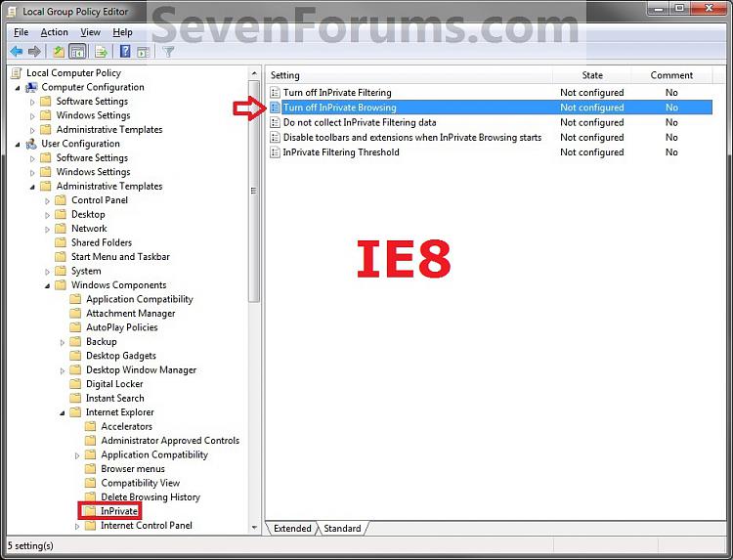Collapse the Windows Components node
This screenshot has width=733, height=560.
[47, 286]
